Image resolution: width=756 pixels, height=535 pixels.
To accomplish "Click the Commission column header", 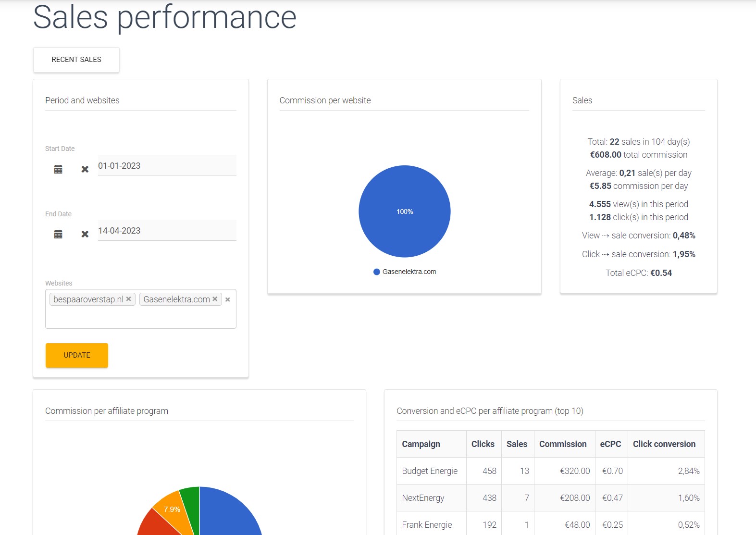I will [x=564, y=444].
